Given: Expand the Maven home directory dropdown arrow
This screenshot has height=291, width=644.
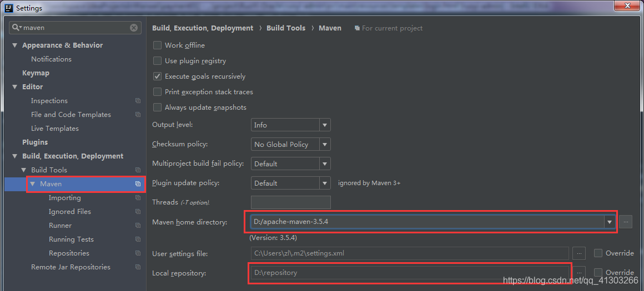Looking at the screenshot, I should [609, 222].
